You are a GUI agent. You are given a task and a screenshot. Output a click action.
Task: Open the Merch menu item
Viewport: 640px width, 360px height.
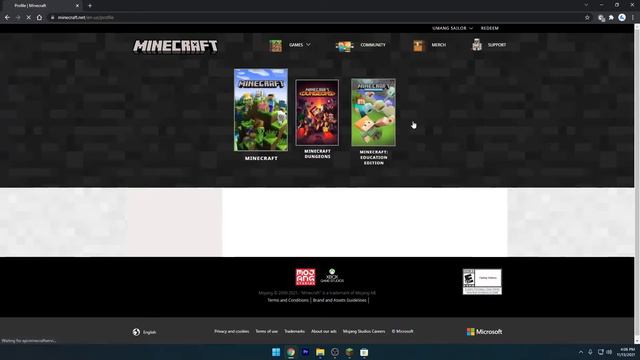tap(439, 45)
